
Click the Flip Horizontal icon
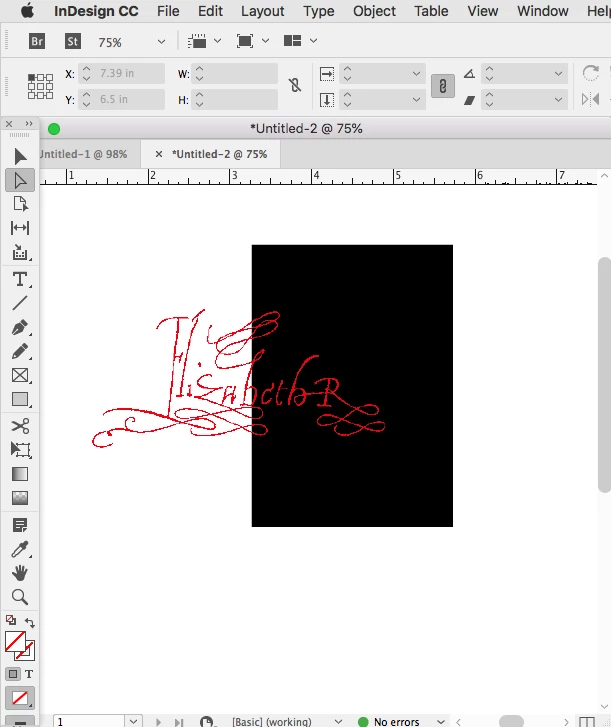click(x=591, y=99)
